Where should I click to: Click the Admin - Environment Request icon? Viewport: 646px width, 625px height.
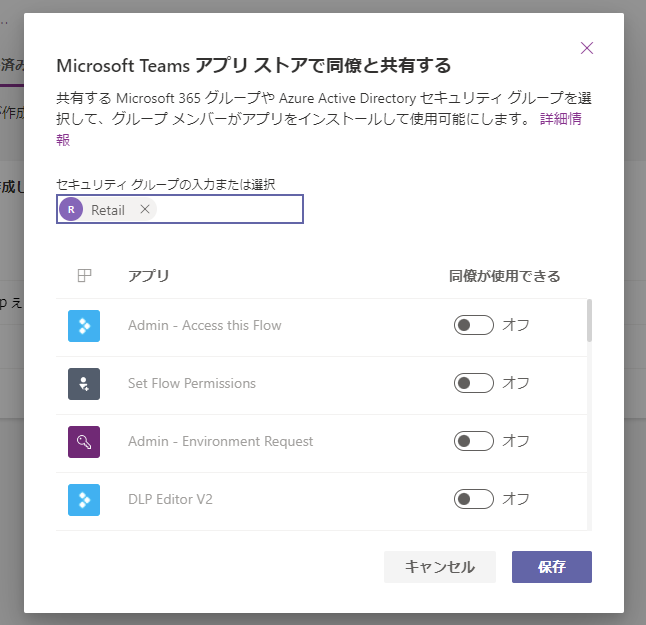[84, 442]
